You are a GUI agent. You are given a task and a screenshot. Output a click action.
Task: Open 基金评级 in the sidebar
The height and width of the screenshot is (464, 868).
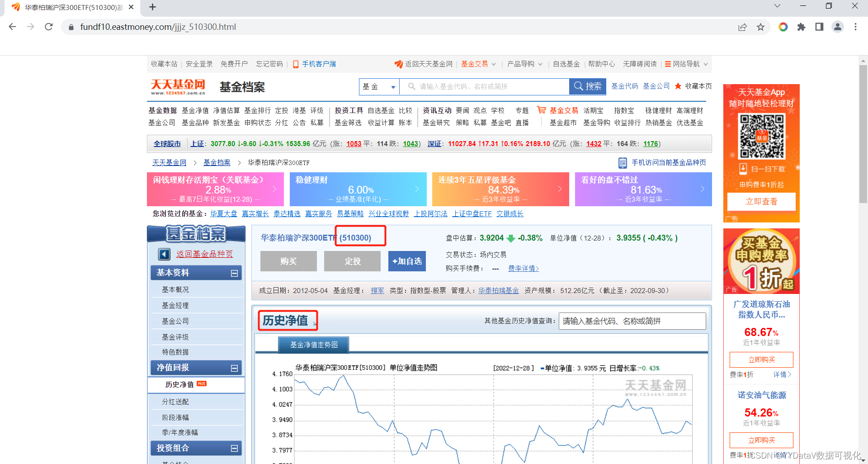click(x=175, y=337)
